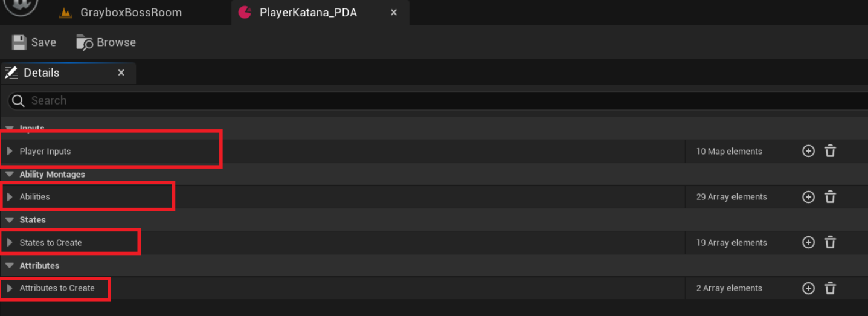Click the Details search field
The width and height of the screenshot is (868, 316).
[423, 100]
